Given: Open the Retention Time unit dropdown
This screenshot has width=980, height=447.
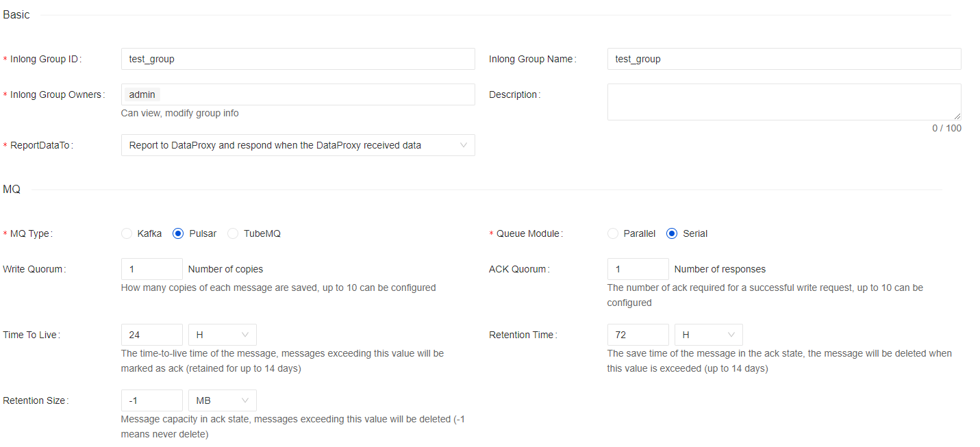Looking at the screenshot, I should pos(708,335).
